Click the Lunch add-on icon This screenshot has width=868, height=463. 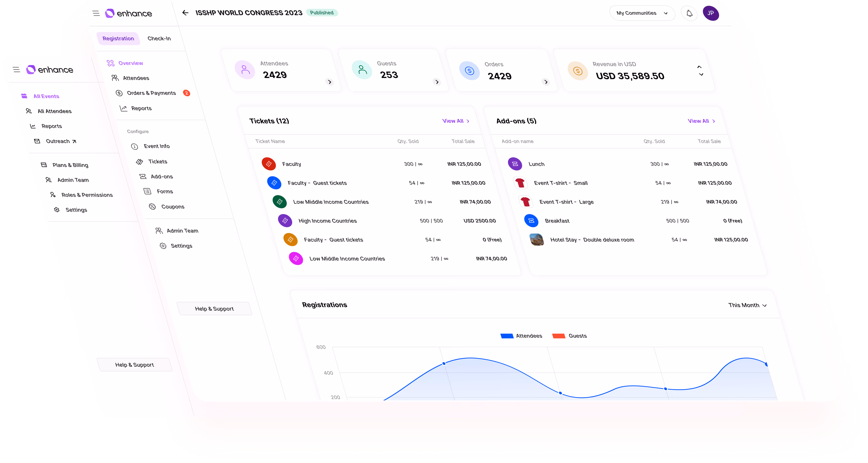pos(515,164)
